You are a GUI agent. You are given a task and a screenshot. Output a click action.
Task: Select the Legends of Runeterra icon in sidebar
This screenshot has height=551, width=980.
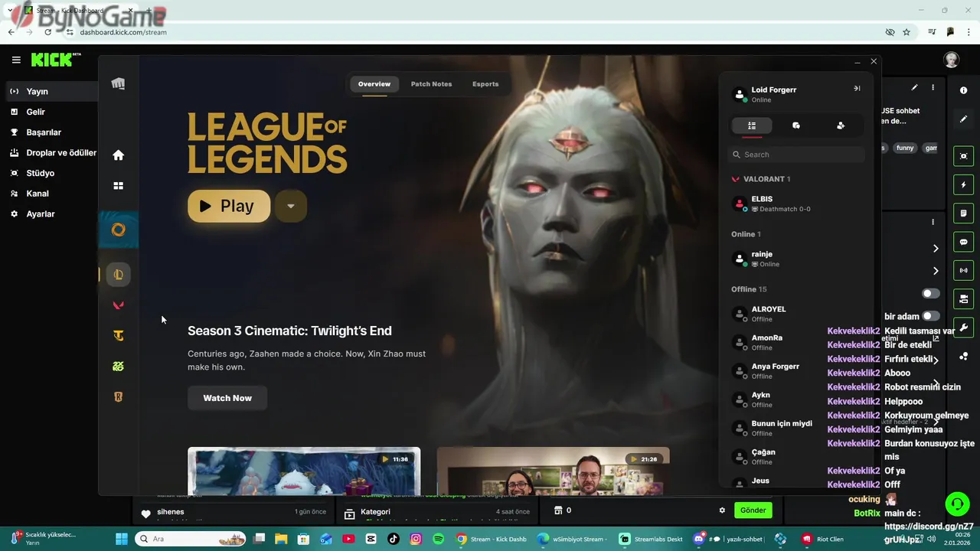[x=118, y=397]
